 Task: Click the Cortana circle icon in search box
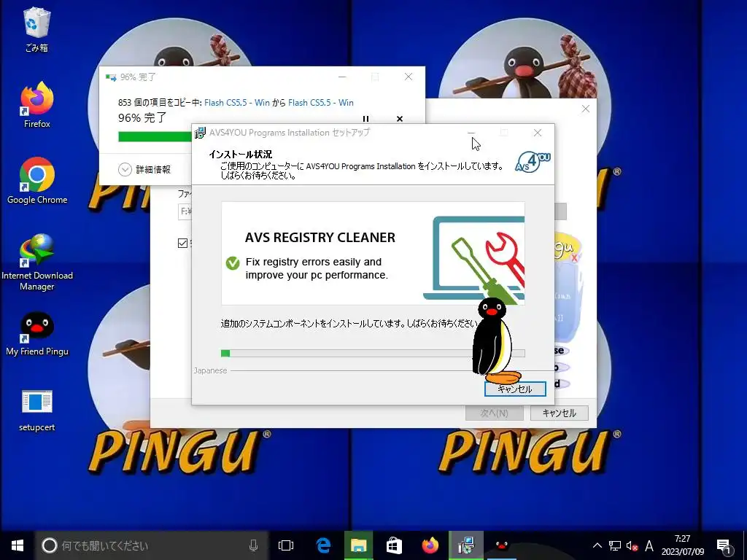pyautogui.click(x=49, y=545)
